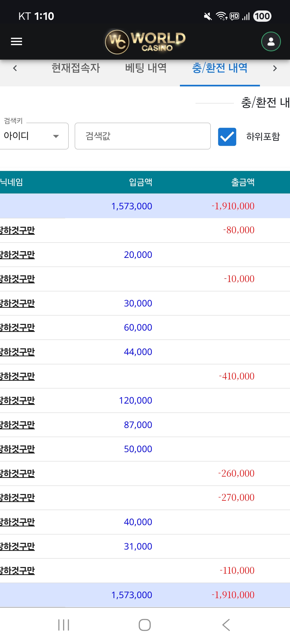
Task: Tap the World Casino logo
Action: [145, 42]
